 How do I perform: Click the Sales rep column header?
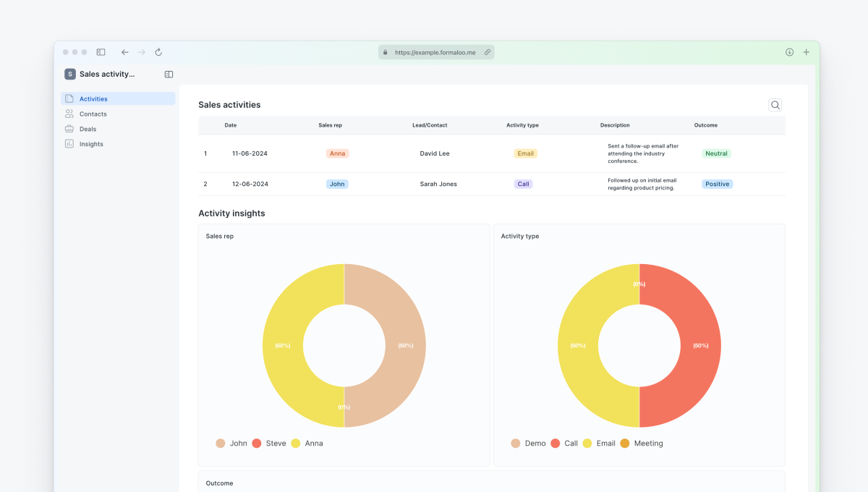(x=331, y=125)
